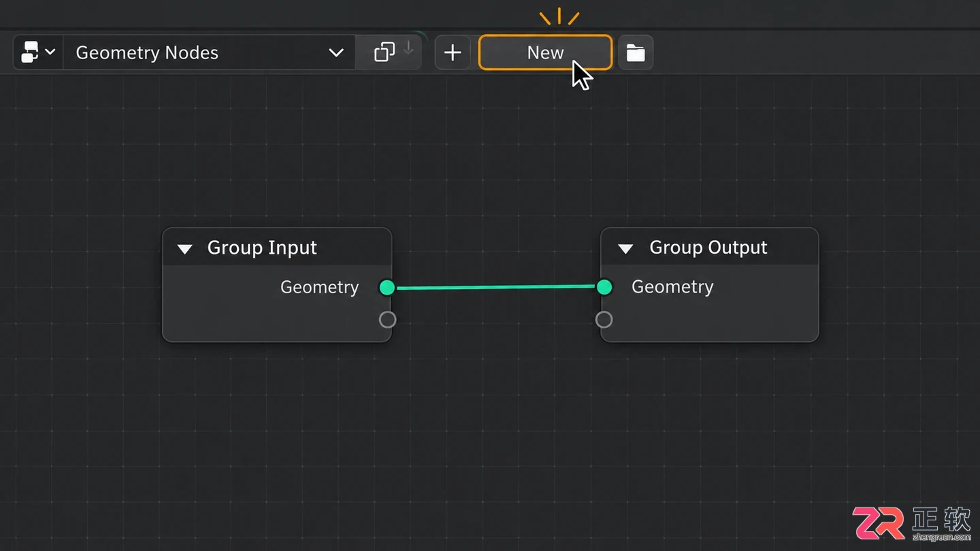Image resolution: width=980 pixels, height=551 pixels.
Task: Click the plus icon left of New
Action: pos(453,52)
